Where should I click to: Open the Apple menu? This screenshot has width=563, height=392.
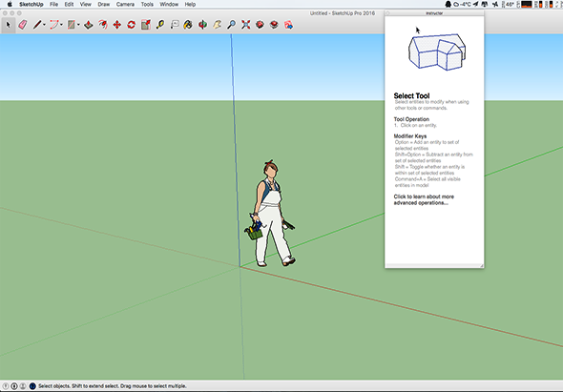coord(10,5)
